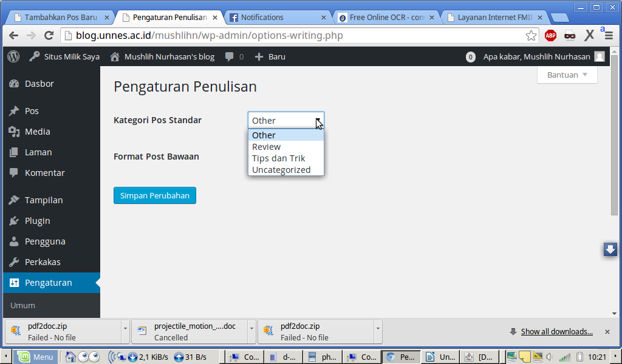The width and height of the screenshot is (622, 364).
Task: Click the volume speaker tray icon
Action: pos(550,357)
